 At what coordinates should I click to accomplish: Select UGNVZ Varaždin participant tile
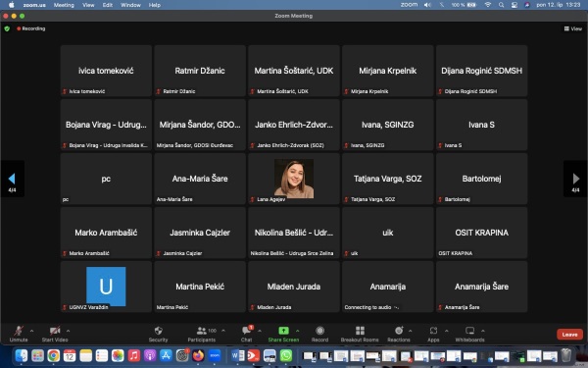106,287
